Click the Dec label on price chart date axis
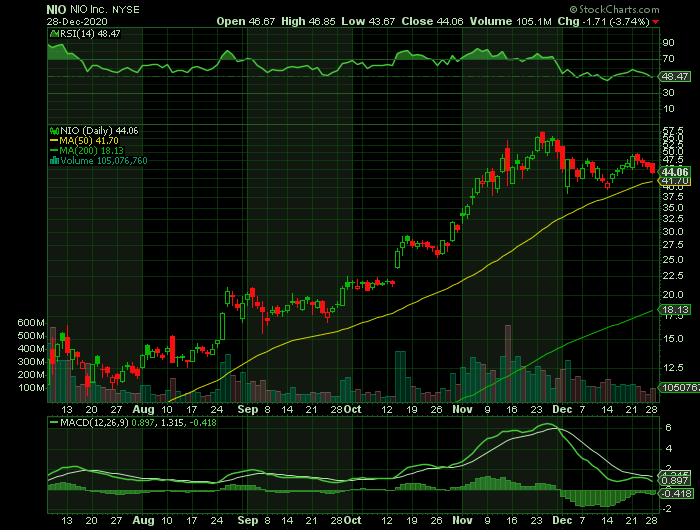The image size is (700, 530). (x=562, y=409)
